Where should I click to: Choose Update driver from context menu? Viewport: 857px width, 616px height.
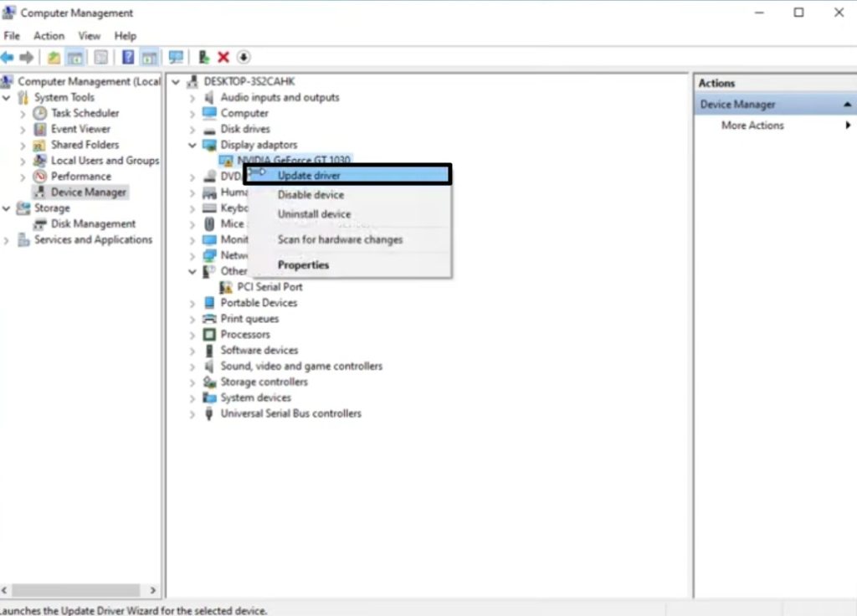click(309, 176)
